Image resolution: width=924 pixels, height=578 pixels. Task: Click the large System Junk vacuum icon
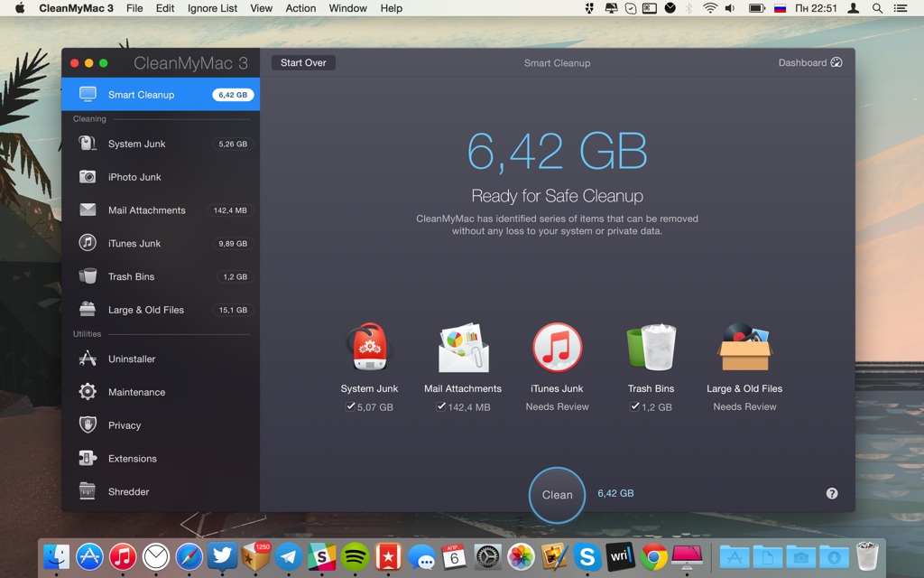(x=369, y=348)
